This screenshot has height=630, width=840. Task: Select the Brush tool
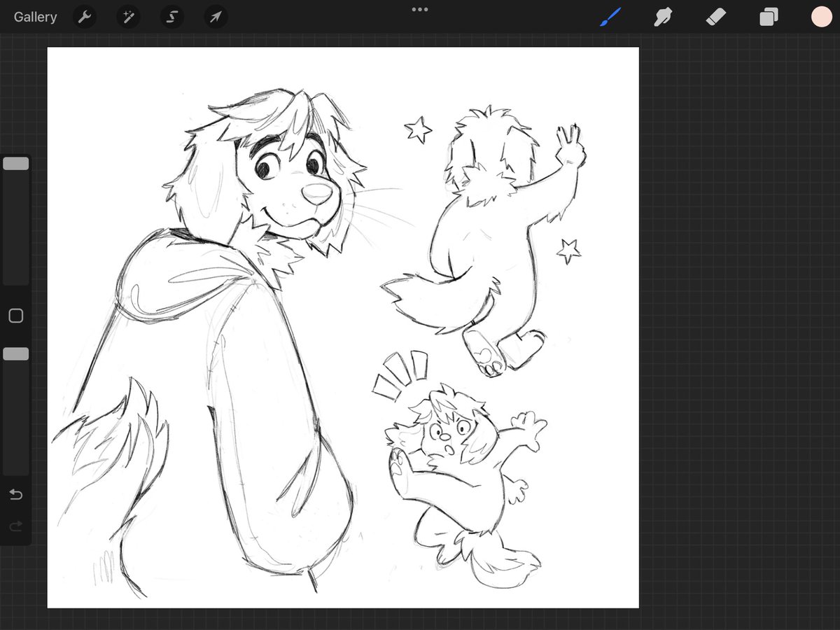point(610,17)
